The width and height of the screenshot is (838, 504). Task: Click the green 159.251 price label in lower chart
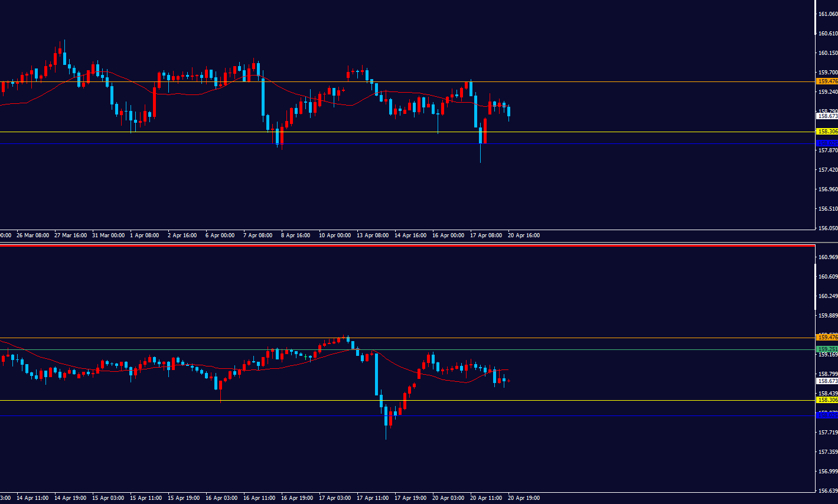(827, 349)
